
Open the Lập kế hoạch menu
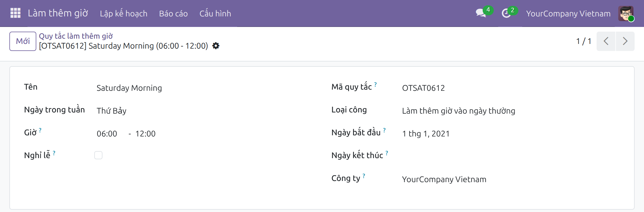pos(124,13)
